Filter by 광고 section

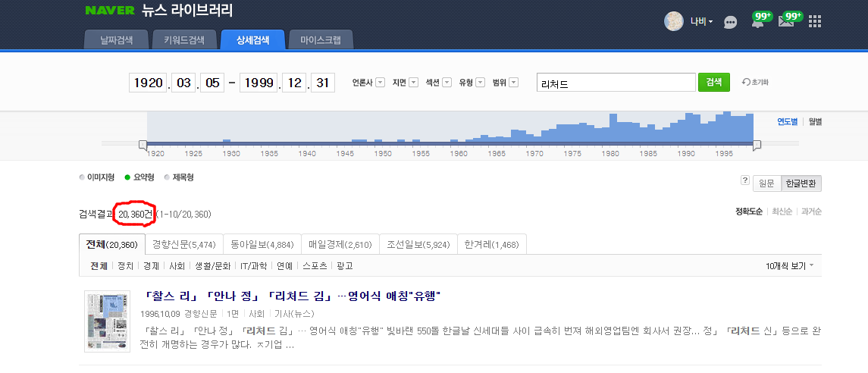point(345,266)
